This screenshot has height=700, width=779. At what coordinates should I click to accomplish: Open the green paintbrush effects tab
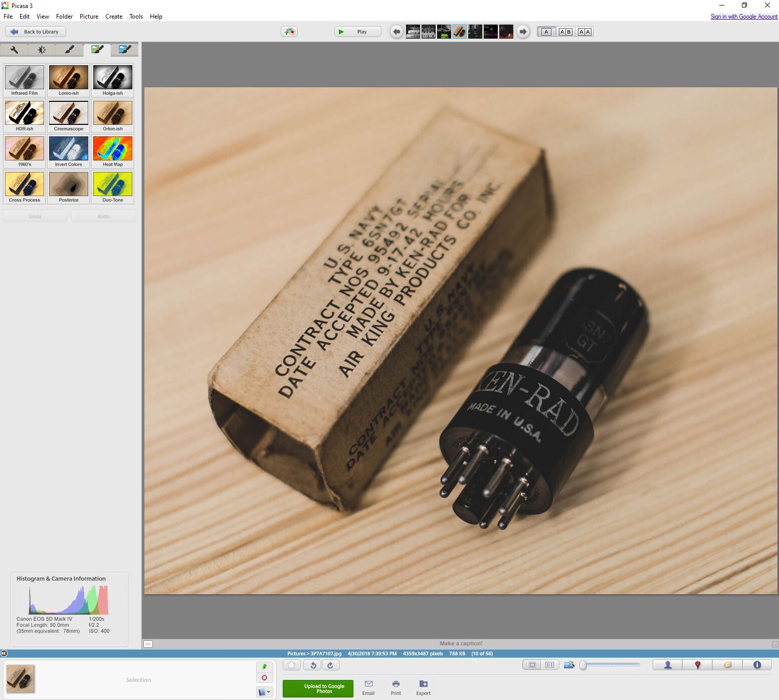pos(97,50)
